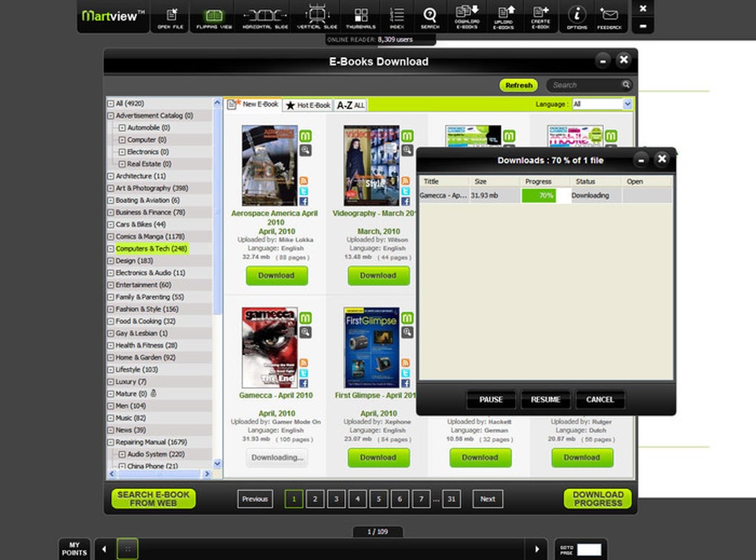Open a file with the Open File icon

(x=170, y=17)
